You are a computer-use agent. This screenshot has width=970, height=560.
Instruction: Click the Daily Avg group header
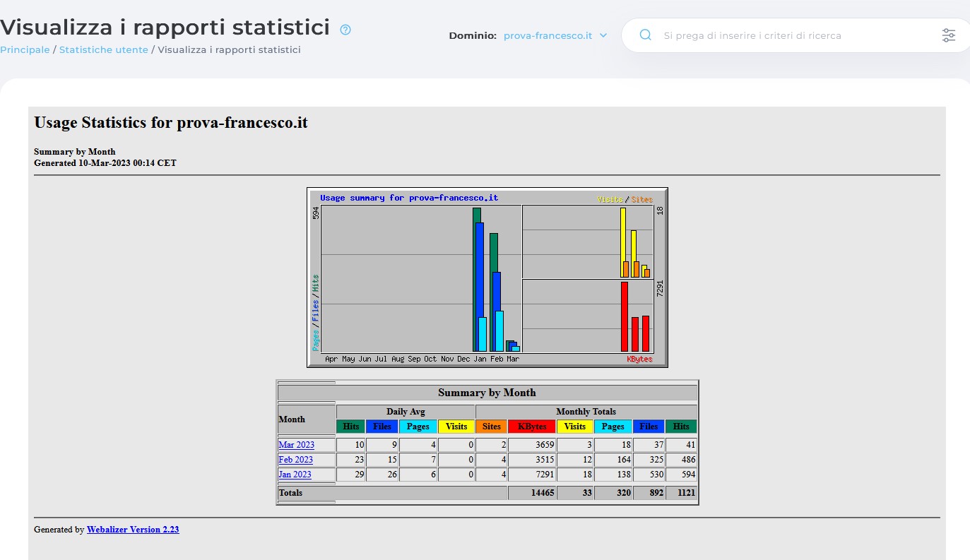point(406,412)
